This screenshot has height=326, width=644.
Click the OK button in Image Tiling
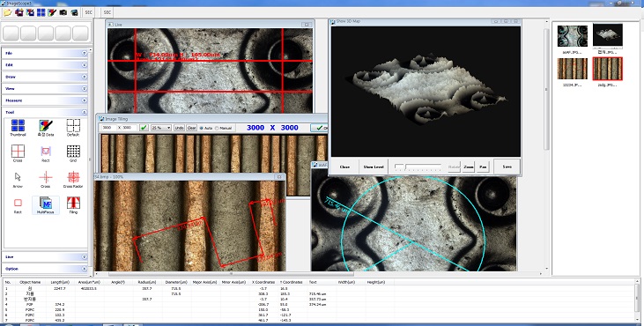pos(320,128)
